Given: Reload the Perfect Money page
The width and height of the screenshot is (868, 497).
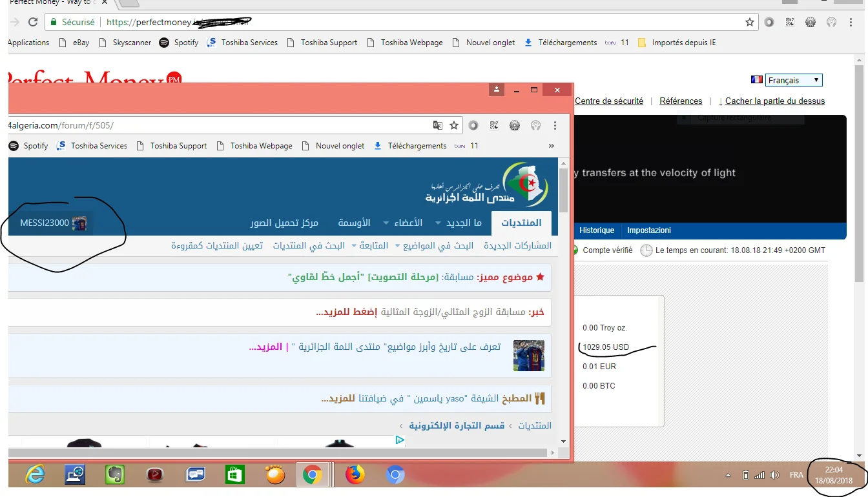Looking at the screenshot, I should [32, 22].
